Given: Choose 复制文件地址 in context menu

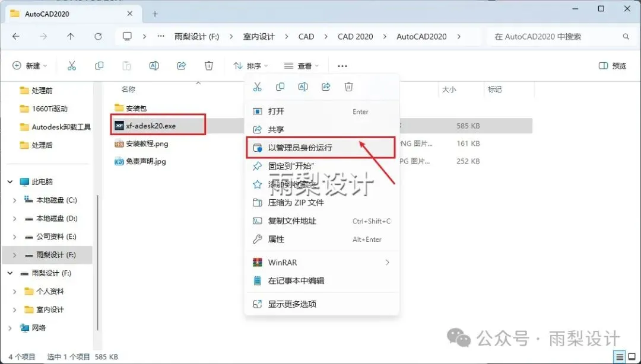Looking at the screenshot, I should (321, 221).
